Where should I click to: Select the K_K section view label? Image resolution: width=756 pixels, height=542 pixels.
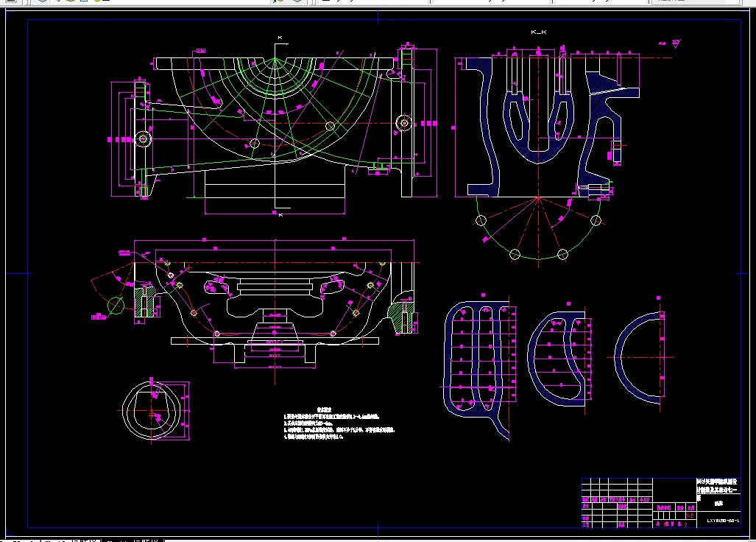[x=539, y=32]
